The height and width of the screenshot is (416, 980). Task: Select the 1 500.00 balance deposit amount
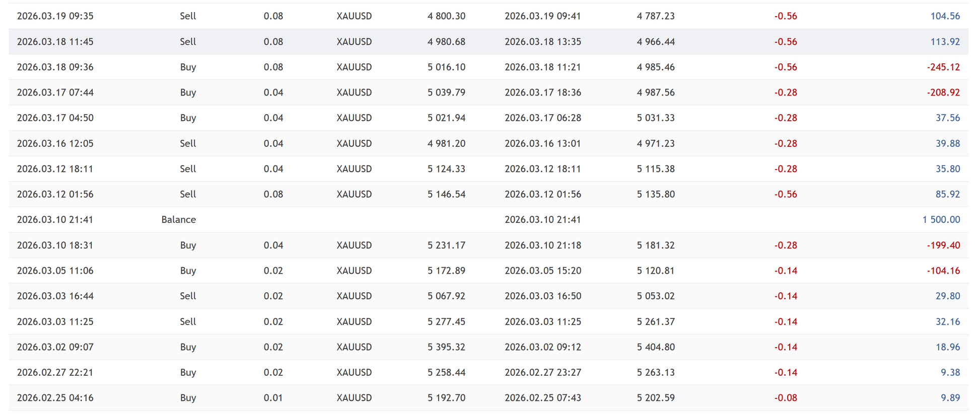[941, 220]
